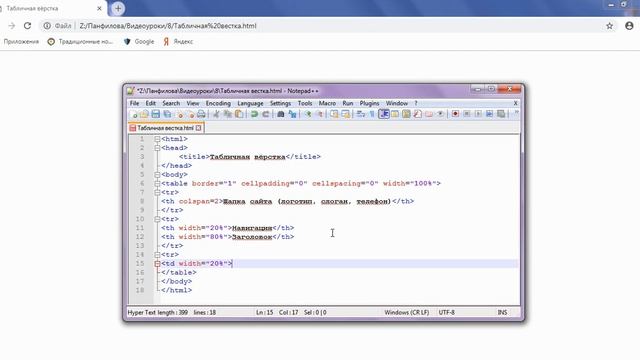Click the Redo toolbar icon
Image resolution: width=640 pixels, height=360 pixels.
pos(266,114)
